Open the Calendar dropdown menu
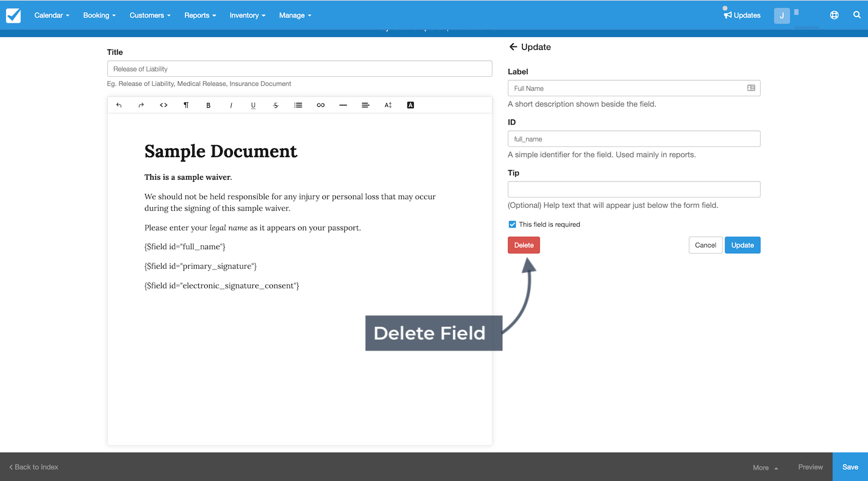Image resolution: width=868 pixels, height=481 pixels. 52,15
